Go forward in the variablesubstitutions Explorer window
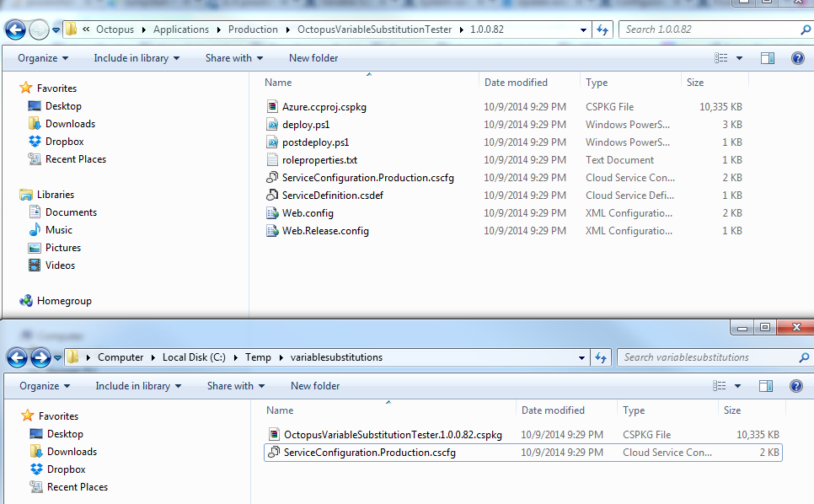 40,357
